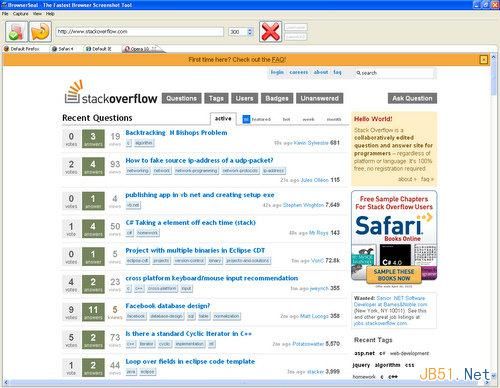Open the cross platform keyboard/mouse input question
The width and height of the screenshot is (500, 388).
[x=212, y=278]
